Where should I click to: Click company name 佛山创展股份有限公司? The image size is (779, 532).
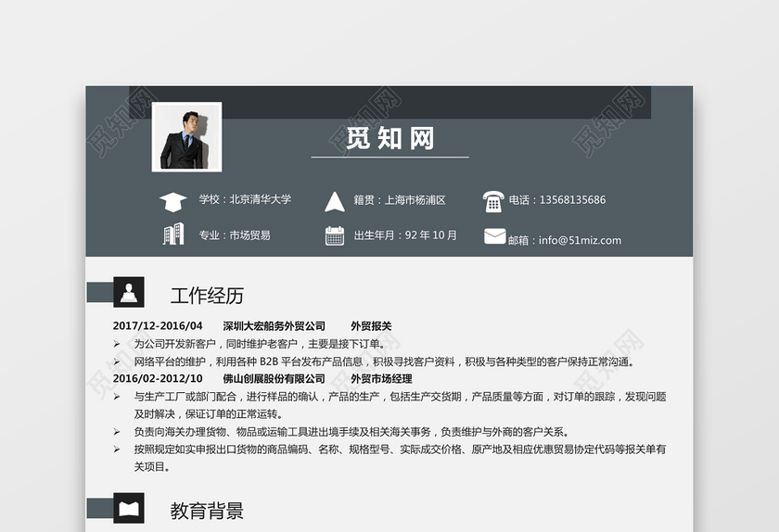pos(274,378)
